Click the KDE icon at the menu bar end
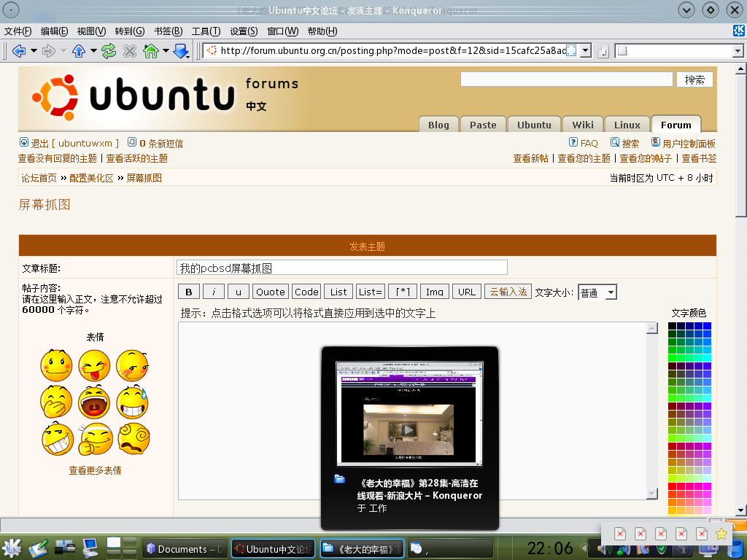Image resolution: width=747 pixels, height=560 pixels. pyautogui.click(x=738, y=31)
